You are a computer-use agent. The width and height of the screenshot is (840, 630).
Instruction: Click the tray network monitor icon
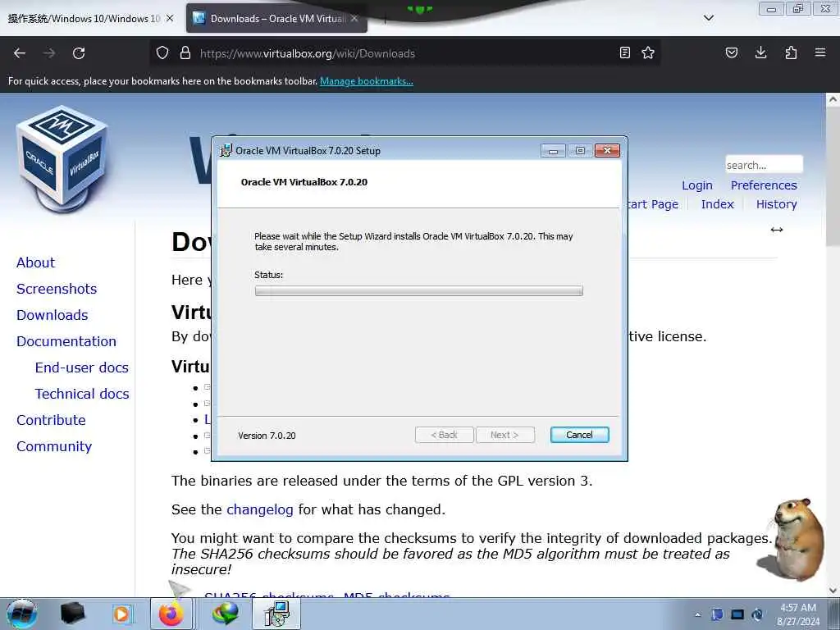click(737, 614)
